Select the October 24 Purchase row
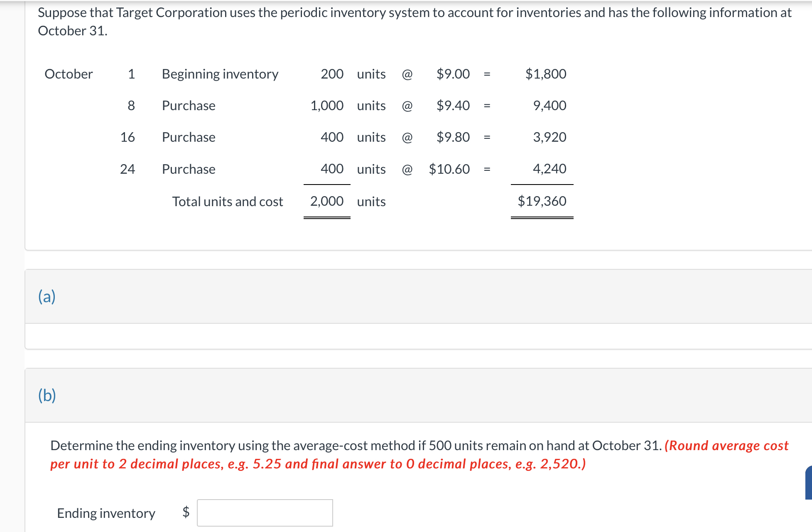The width and height of the screenshot is (812, 532). 188,169
